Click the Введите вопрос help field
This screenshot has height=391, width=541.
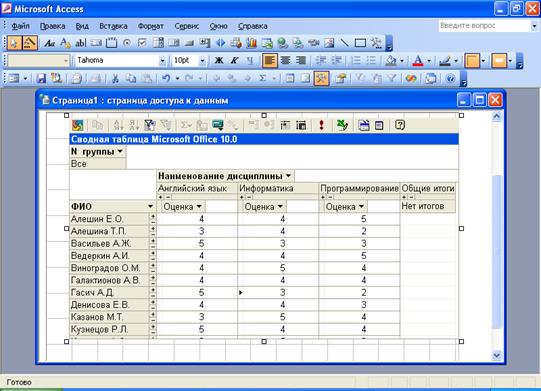coord(484,26)
